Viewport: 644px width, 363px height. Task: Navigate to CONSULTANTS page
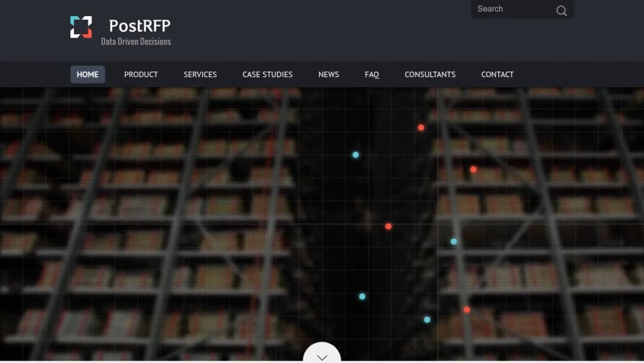[430, 75]
